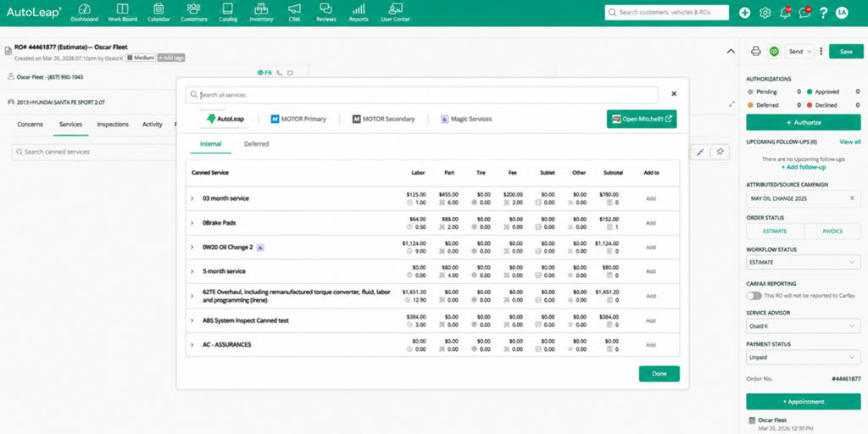Screen dimensions: 868x434
Task: Add the 0Brake Pads canned service
Action: [650, 223]
